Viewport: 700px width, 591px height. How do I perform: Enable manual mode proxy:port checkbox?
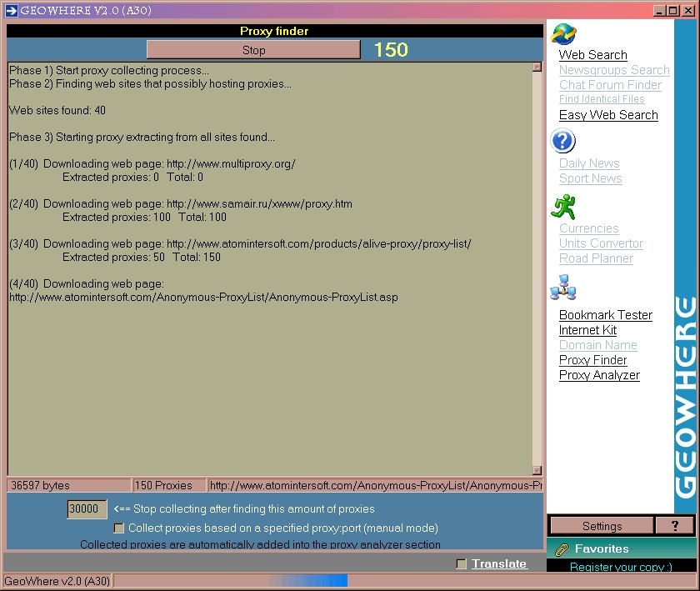[x=118, y=528]
